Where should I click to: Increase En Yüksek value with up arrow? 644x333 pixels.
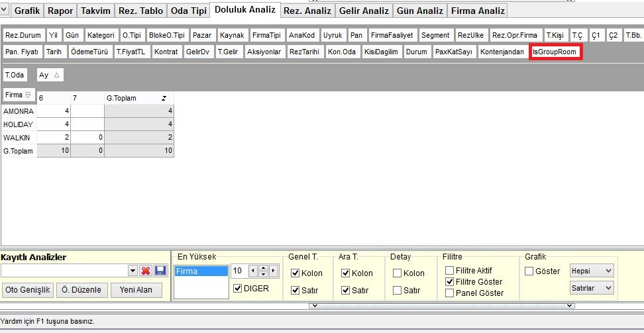pos(263,267)
